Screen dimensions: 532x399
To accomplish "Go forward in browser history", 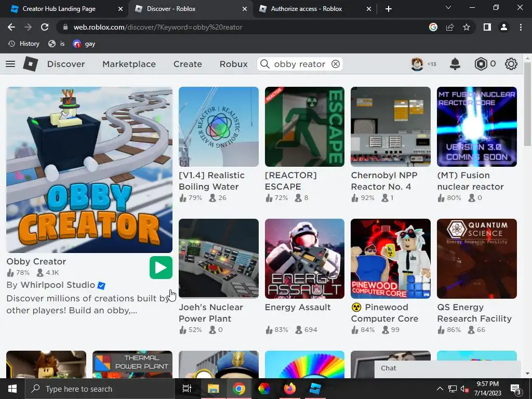I will pyautogui.click(x=28, y=27).
